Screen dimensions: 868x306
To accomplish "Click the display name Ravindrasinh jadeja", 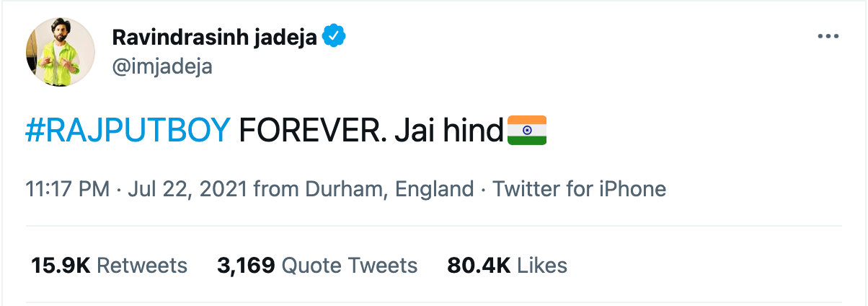I will tap(215, 38).
